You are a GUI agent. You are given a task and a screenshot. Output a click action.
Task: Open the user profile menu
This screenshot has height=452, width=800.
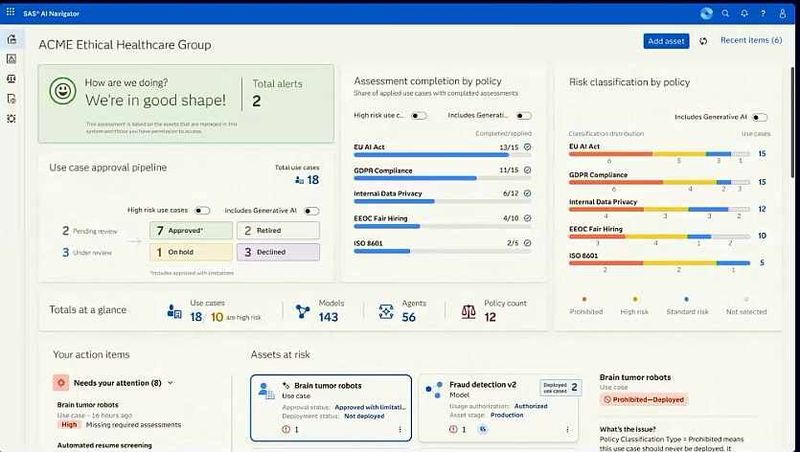783,14
